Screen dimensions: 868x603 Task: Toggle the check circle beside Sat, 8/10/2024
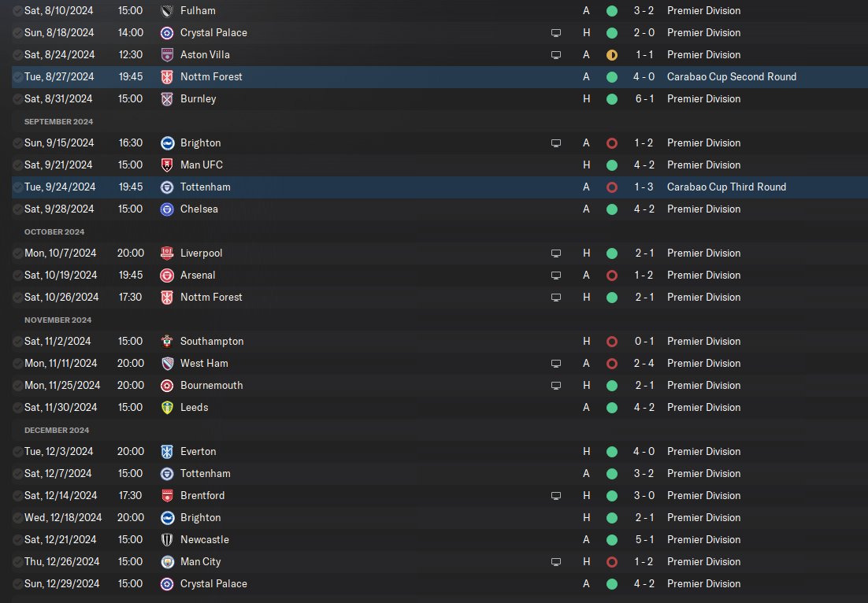click(17, 10)
